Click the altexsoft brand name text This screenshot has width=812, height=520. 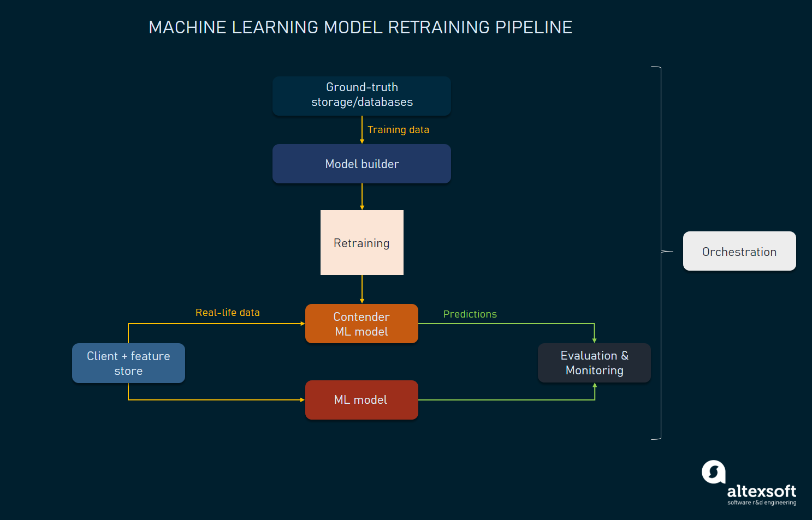click(761, 491)
